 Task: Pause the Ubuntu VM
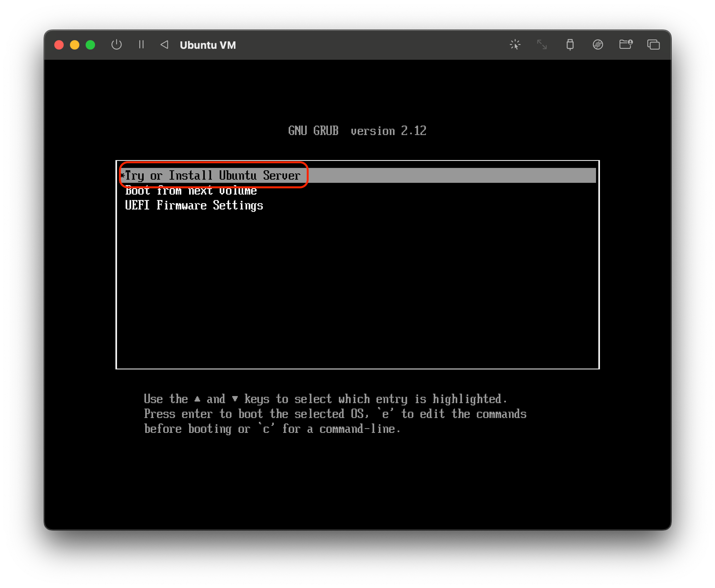141,45
